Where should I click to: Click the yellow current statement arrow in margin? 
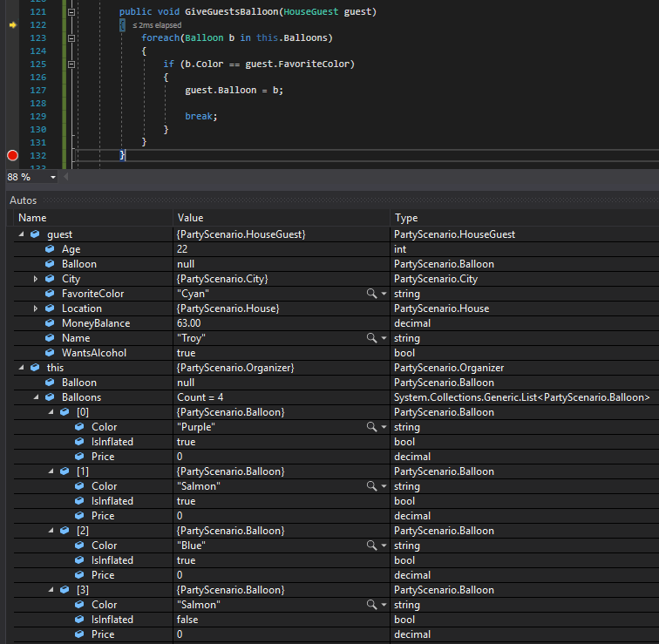12,25
